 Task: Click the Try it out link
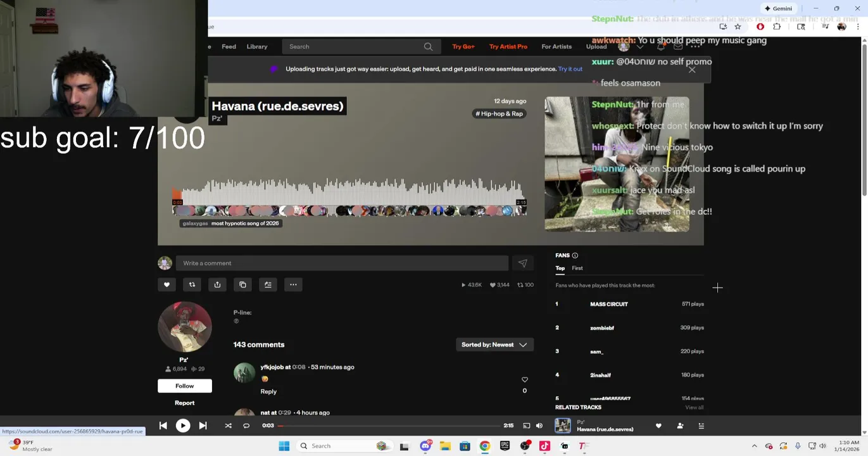click(x=570, y=69)
